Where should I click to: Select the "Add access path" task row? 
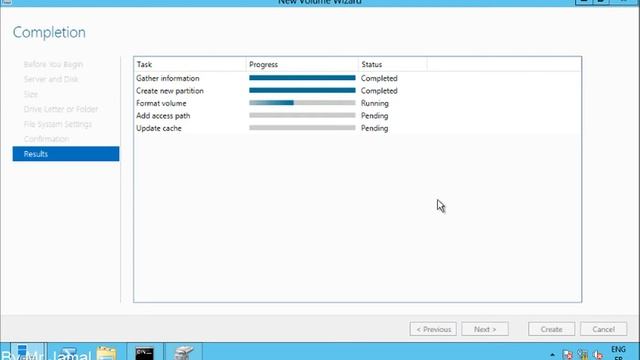click(357, 116)
